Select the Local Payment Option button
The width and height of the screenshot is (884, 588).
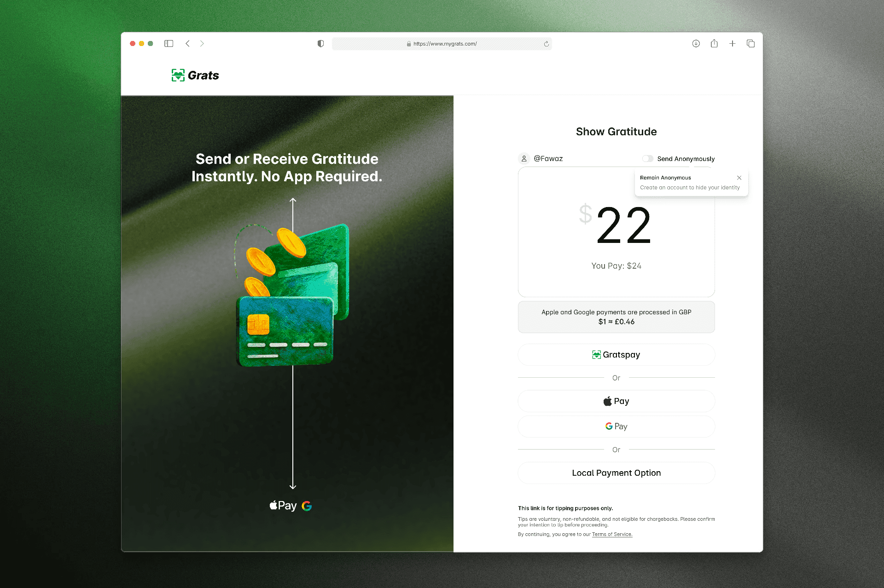[616, 473]
